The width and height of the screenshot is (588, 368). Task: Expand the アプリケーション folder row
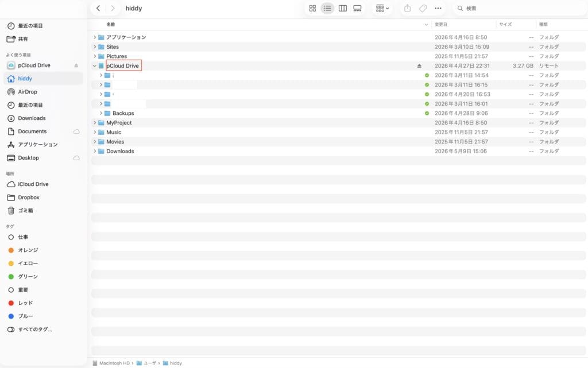pyautogui.click(x=95, y=37)
